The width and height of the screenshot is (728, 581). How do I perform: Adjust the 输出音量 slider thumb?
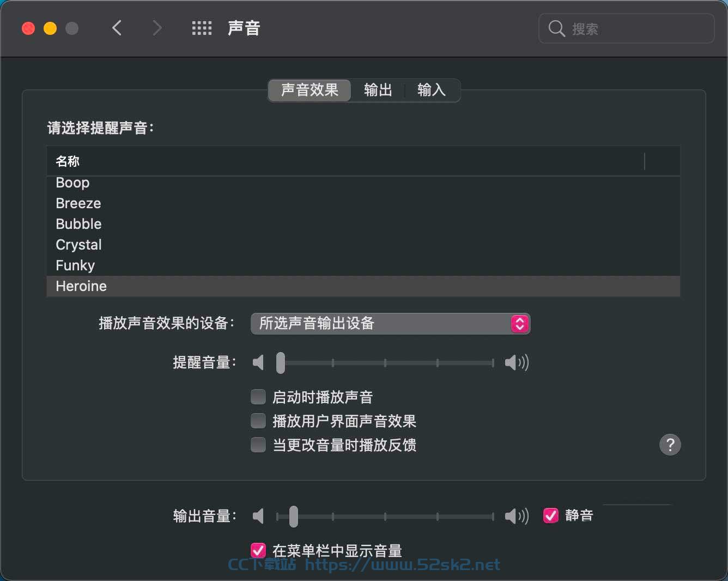pyautogui.click(x=294, y=516)
